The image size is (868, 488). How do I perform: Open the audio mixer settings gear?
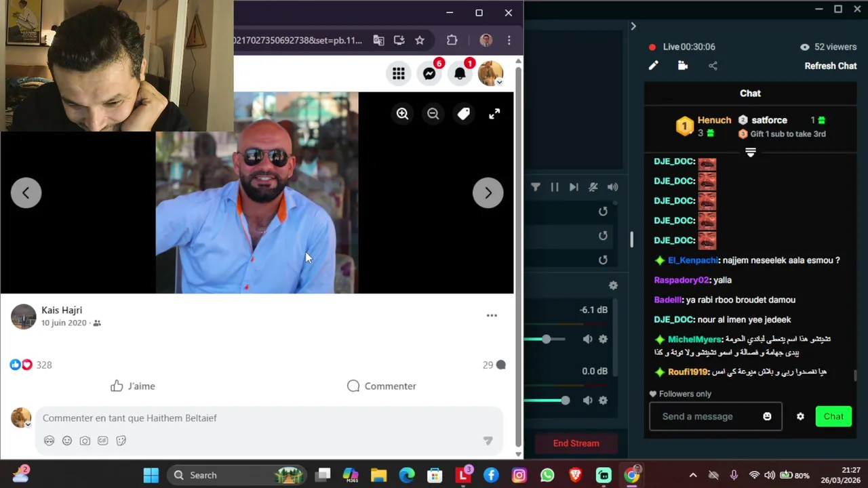(613, 285)
